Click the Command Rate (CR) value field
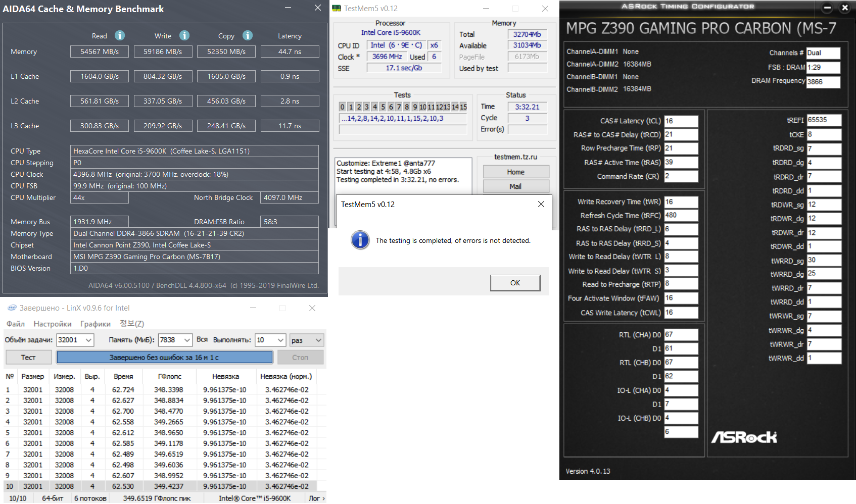 (681, 176)
